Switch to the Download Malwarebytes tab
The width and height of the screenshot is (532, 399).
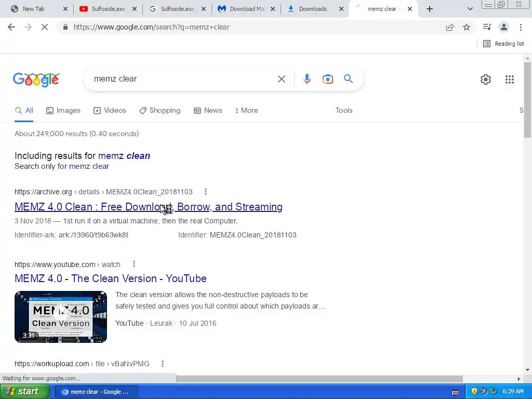(x=247, y=9)
